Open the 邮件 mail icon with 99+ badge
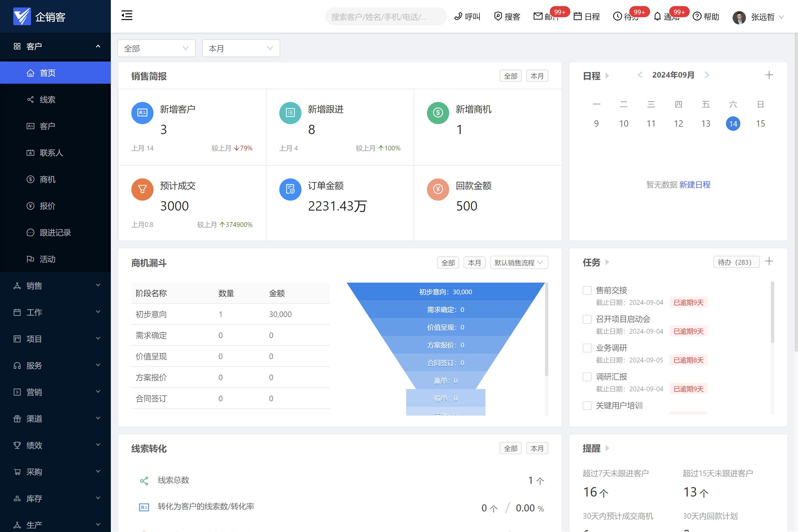The width and height of the screenshot is (798, 532). (538, 16)
